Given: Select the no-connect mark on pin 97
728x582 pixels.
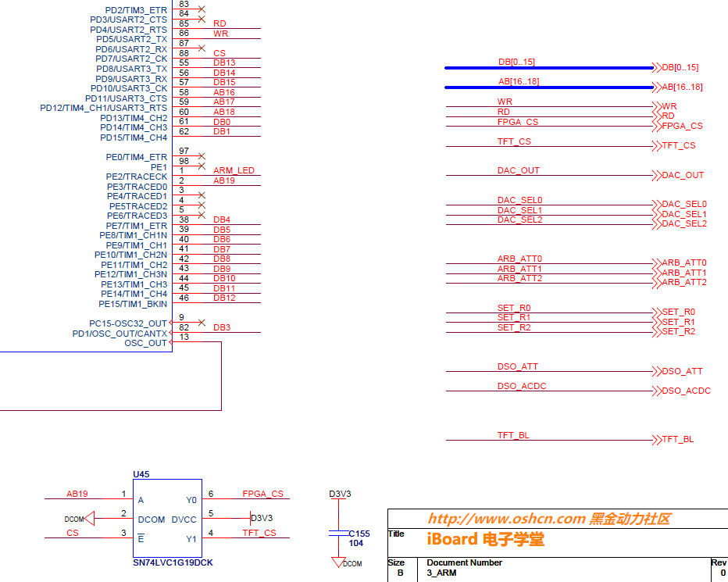Looking at the screenshot, I should (x=202, y=156).
